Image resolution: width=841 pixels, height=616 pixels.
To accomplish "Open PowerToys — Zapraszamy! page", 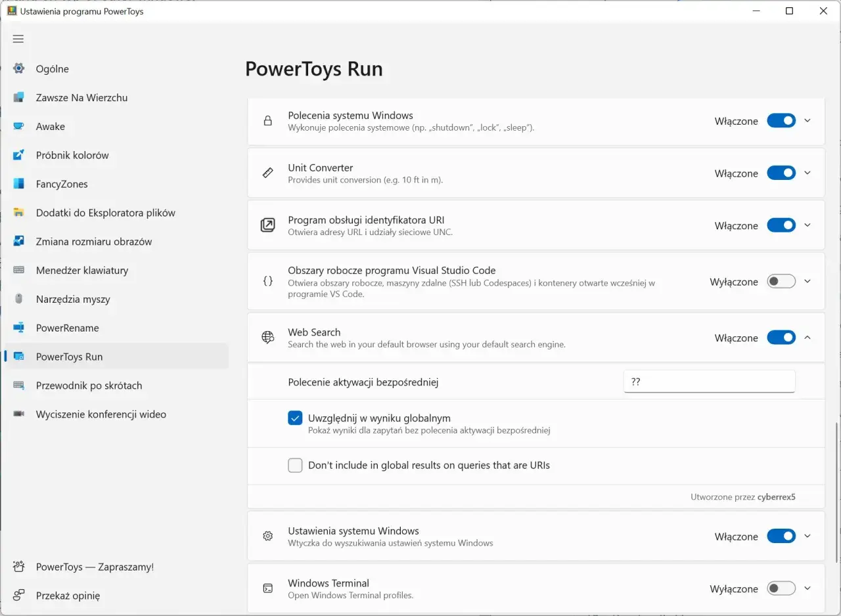I will pos(116,567).
